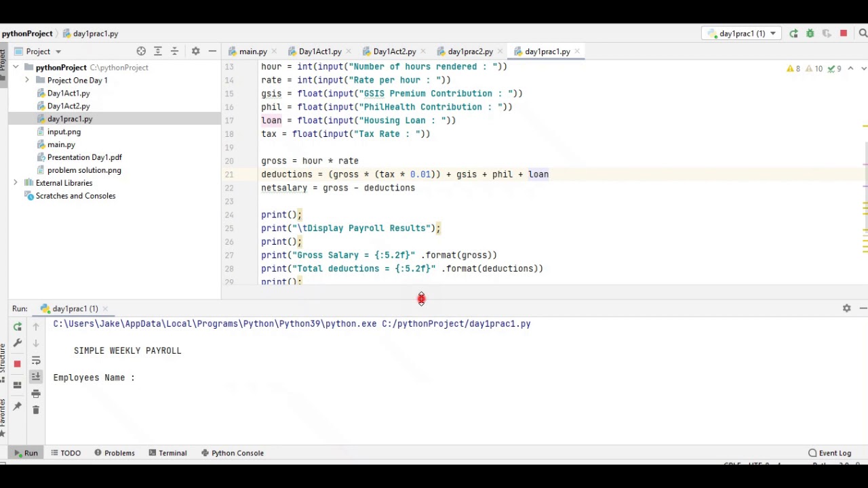The height and width of the screenshot is (488, 868).
Task: Select Day1Act1.py in project tree
Action: click(68, 94)
